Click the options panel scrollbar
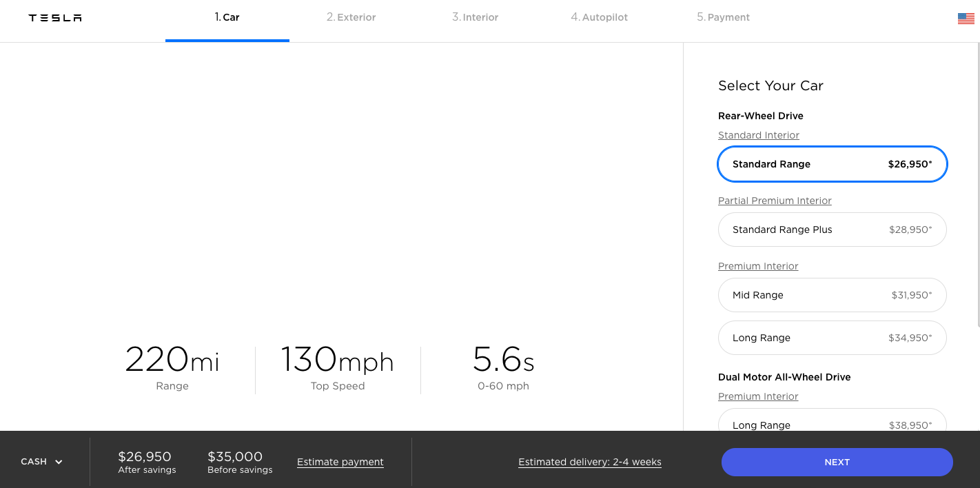Viewport: 980px width, 488px height. click(x=977, y=185)
